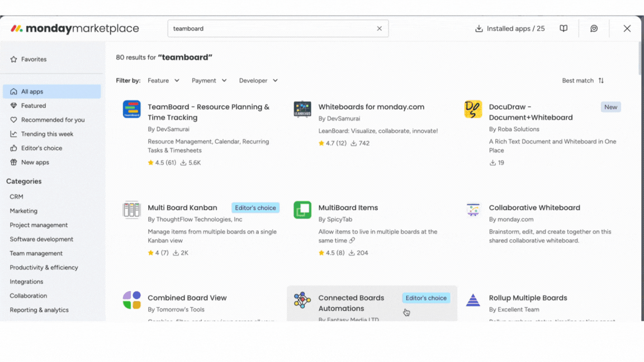Select Project management category
The width and height of the screenshot is (644, 362).
[x=39, y=225]
